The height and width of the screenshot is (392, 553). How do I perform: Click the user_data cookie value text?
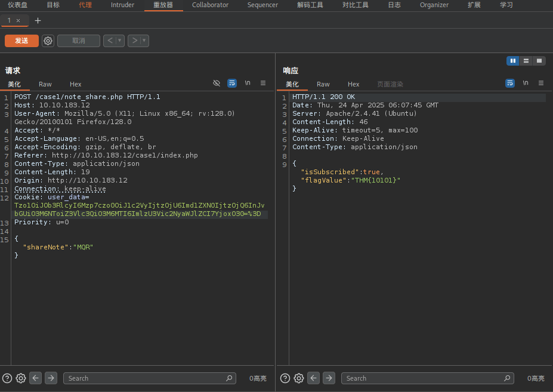coord(140,209)
